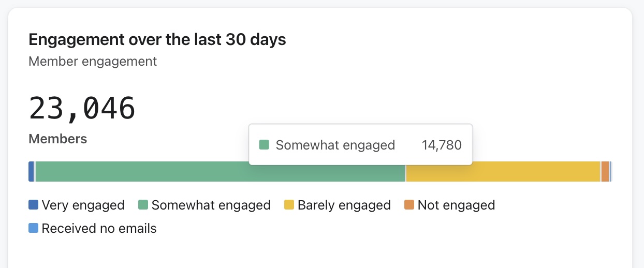644x268 pixels.
Task: Select the orange Not engaged bar segment
Action: click(605, 171)
